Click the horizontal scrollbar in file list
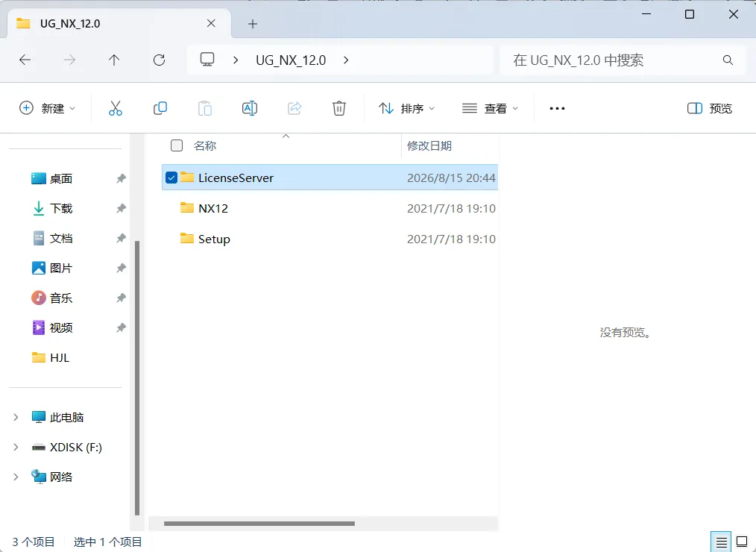 pos(259,524)
